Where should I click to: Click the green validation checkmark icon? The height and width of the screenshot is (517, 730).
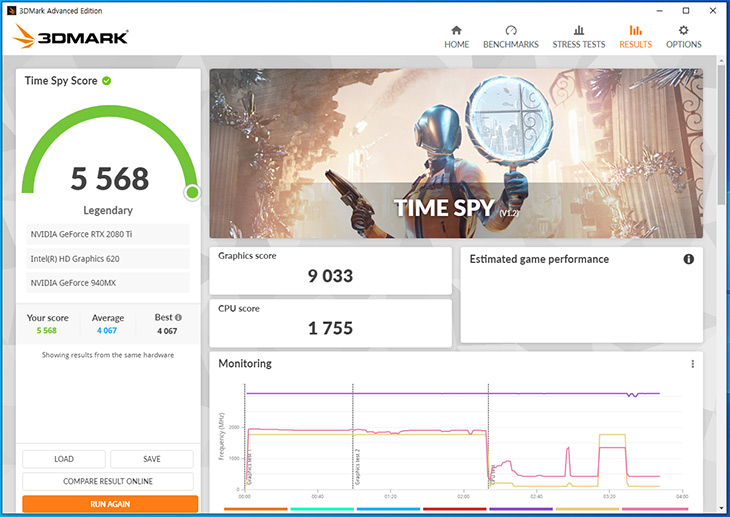(107, 81)
